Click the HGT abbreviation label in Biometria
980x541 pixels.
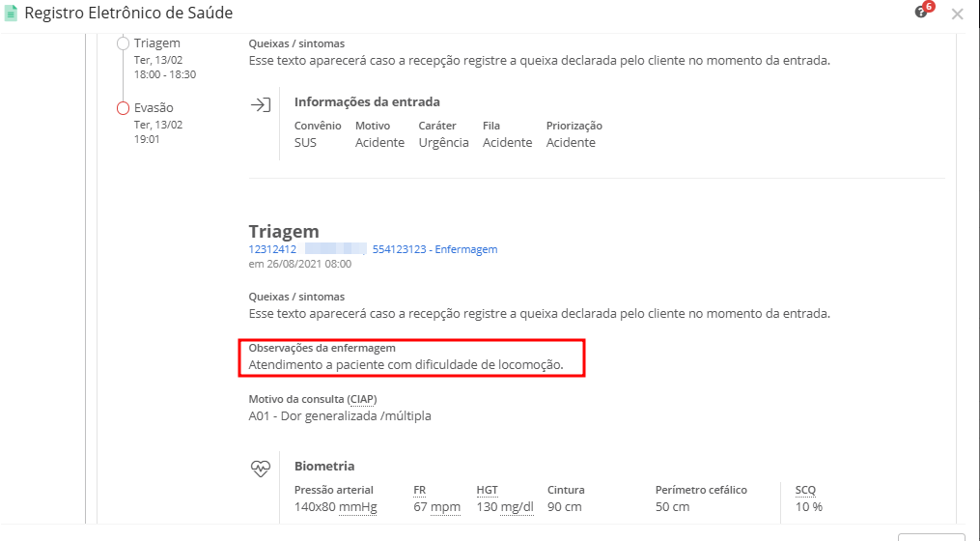[488, 490]
